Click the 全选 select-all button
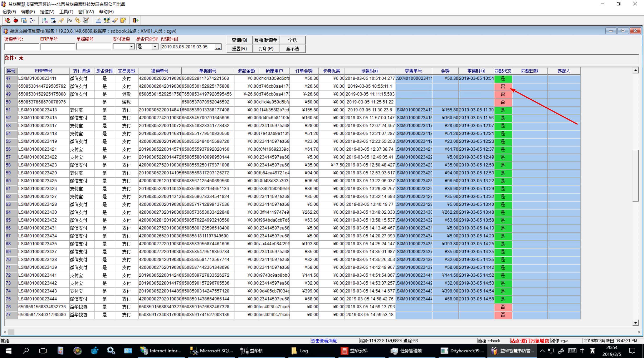This screenshot has height=358, width=644. [292, 40]
